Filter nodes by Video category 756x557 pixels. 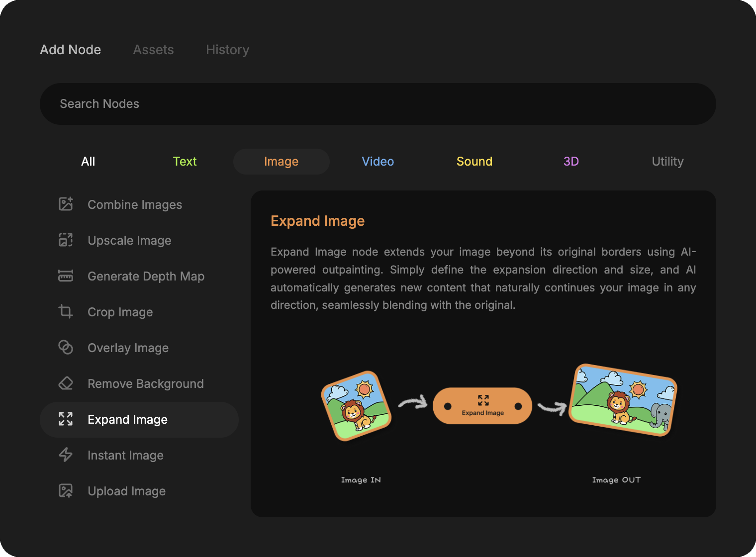(378, 162)
